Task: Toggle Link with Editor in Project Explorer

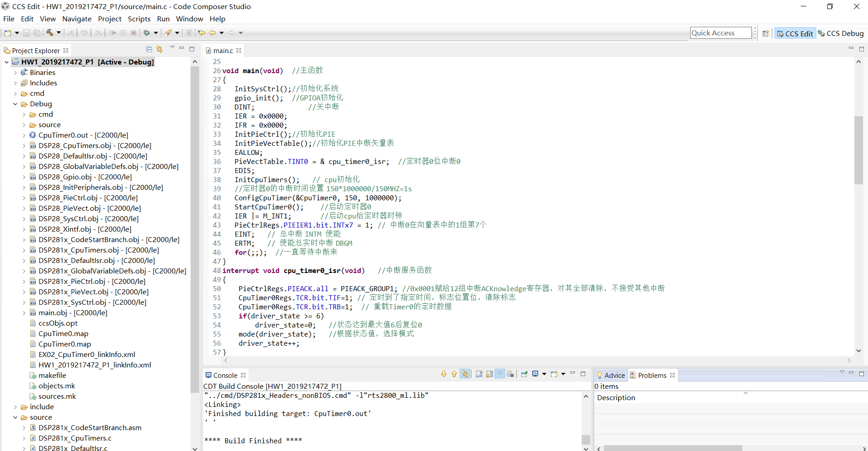Action: point(159,49)
